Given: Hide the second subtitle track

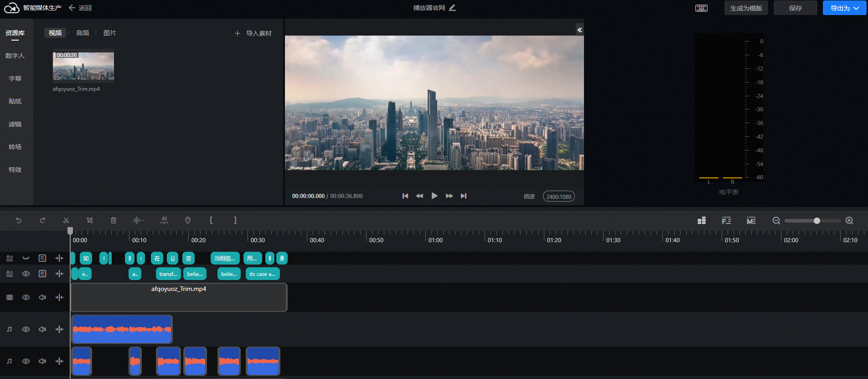Looking at the screenshot, I should pos(26,274).
